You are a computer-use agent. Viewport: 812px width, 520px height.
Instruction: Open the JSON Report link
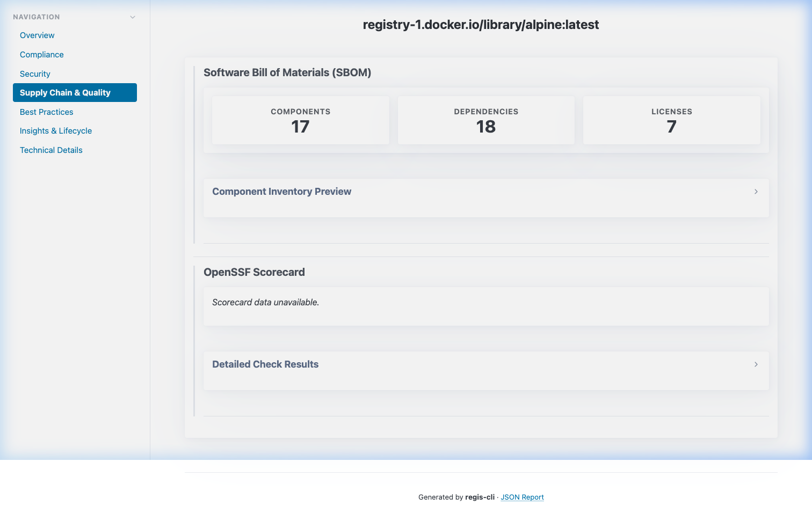point(522,497)
